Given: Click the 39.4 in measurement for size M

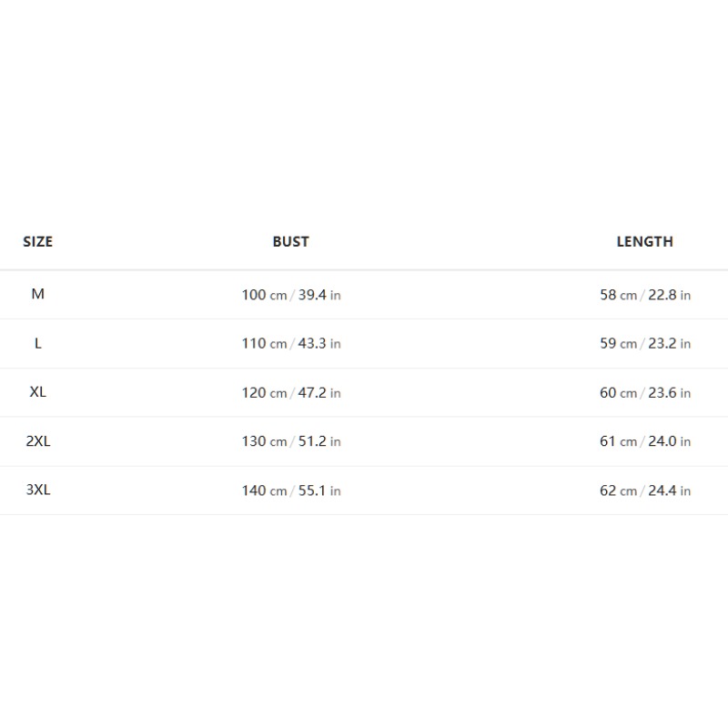Looking at the screenshot, I should [x=319, y=295].
